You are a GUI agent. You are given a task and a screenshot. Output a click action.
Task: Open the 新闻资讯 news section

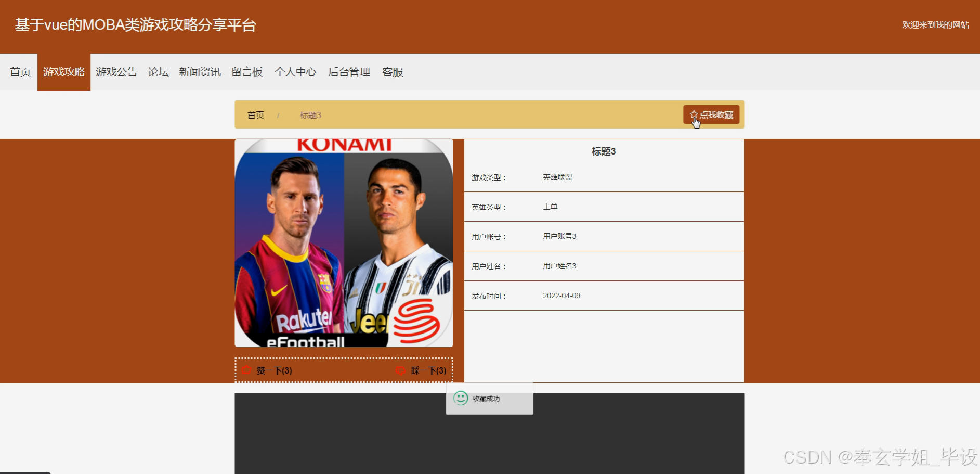click(x=200, y=72)
